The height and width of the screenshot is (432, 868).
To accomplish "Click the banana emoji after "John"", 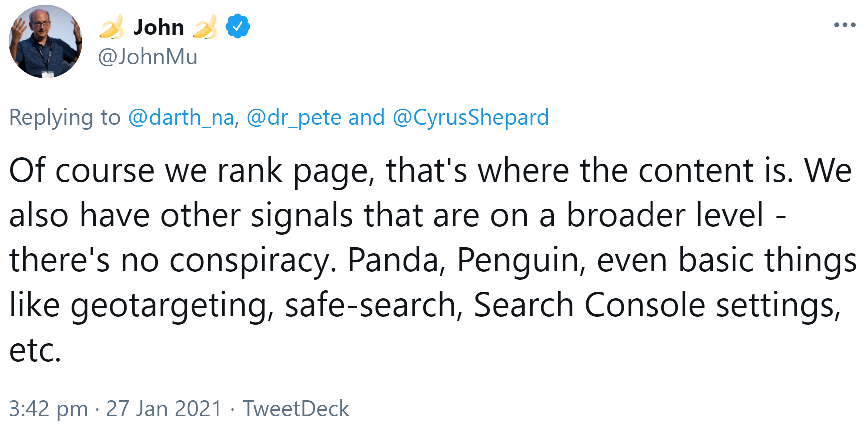I will tap(205, 27).
